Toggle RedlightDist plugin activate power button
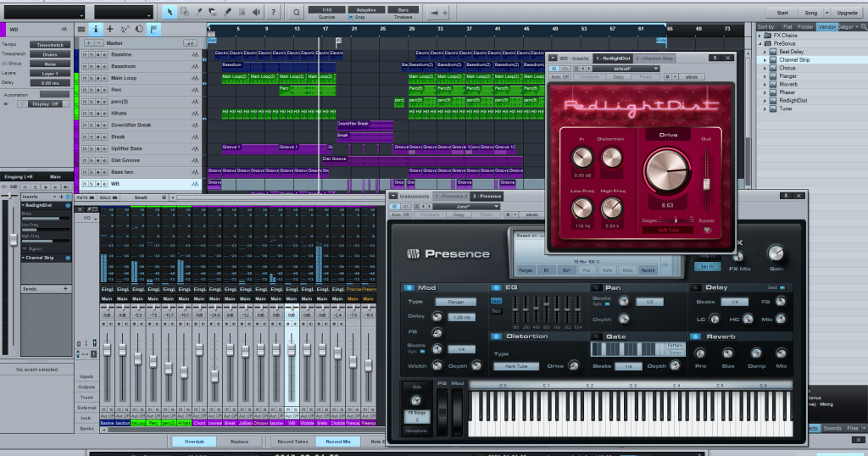This screenshot has width=868, height=456. pyautogui.click(x=554, y=69)
